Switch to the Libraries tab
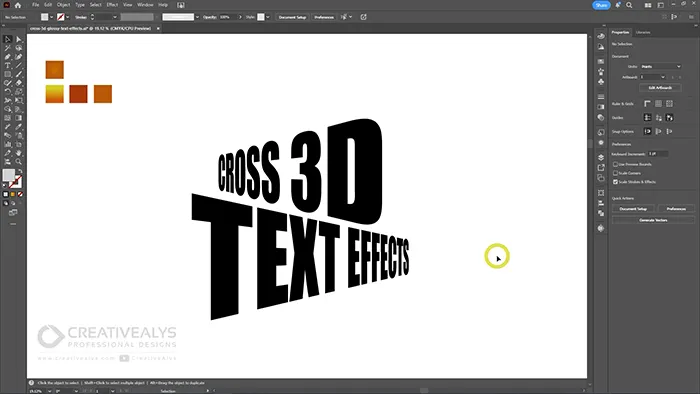This screenshot has width=700, height=394. [x=643, y=32]
